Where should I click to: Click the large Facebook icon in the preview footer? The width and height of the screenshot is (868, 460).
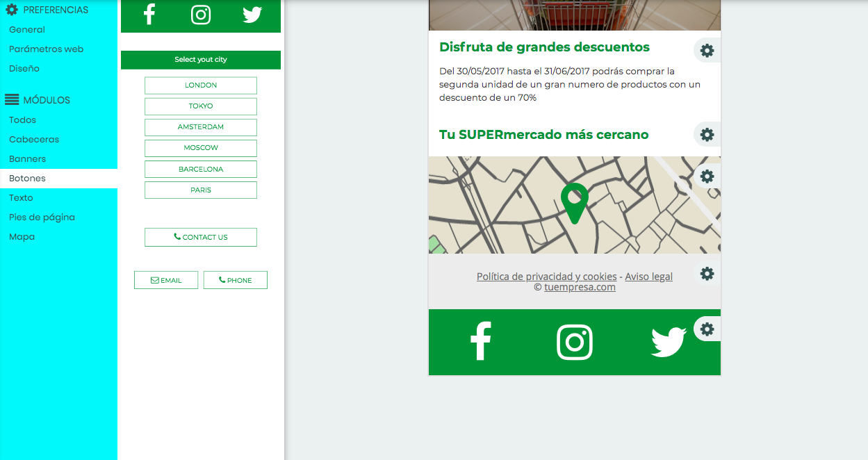tap(480, 341)
